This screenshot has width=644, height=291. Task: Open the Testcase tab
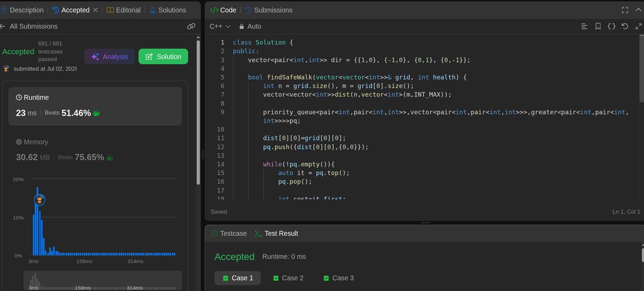229,233
